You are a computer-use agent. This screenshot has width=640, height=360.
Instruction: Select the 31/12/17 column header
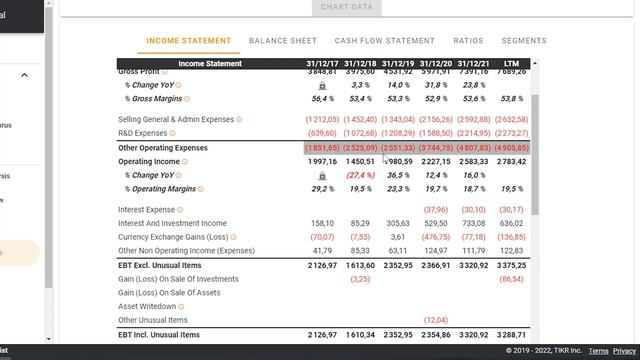coord(322,64)
